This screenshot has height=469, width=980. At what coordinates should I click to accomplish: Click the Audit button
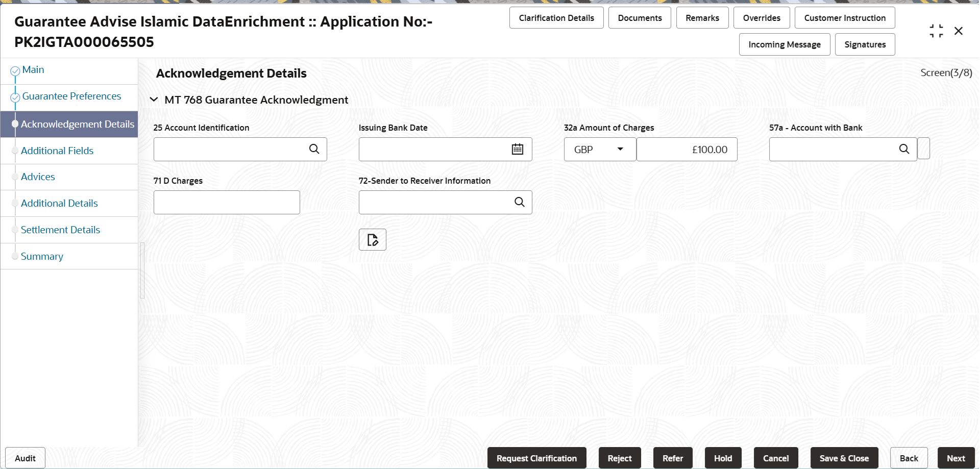coord(25,458)
